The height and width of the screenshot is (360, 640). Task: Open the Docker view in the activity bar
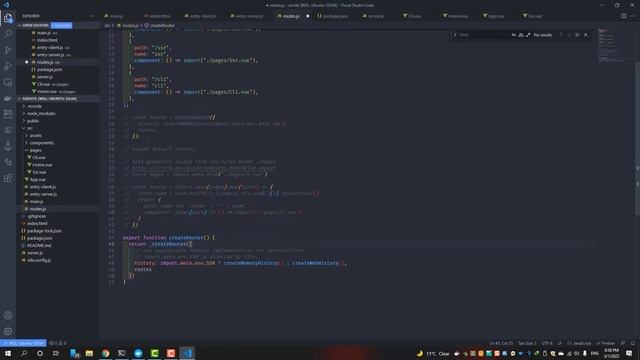8,98
